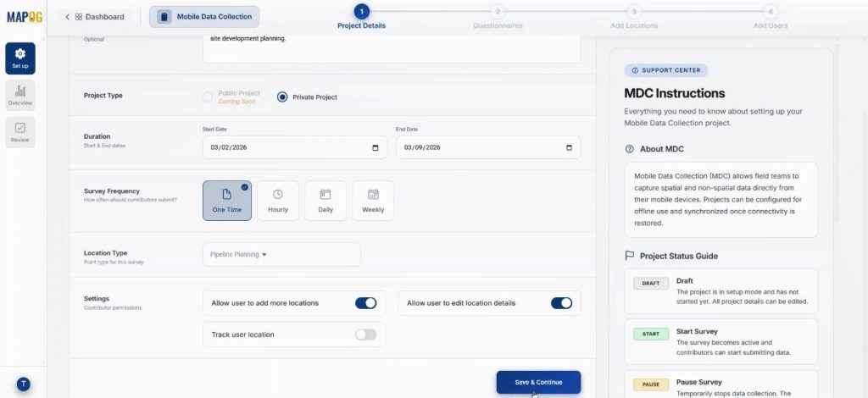Click the user avatar T icon
This screenshot has width=868, height=398.
pos(23,384)
